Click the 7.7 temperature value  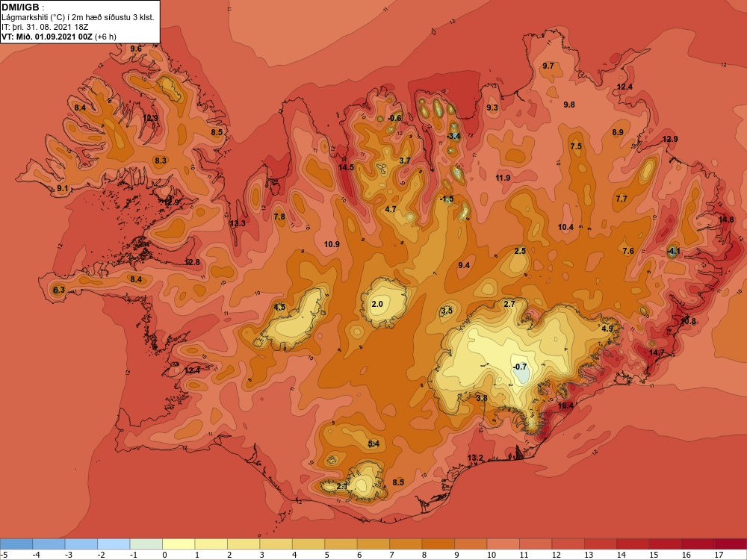pyautogui.click(x=622, y=199)
